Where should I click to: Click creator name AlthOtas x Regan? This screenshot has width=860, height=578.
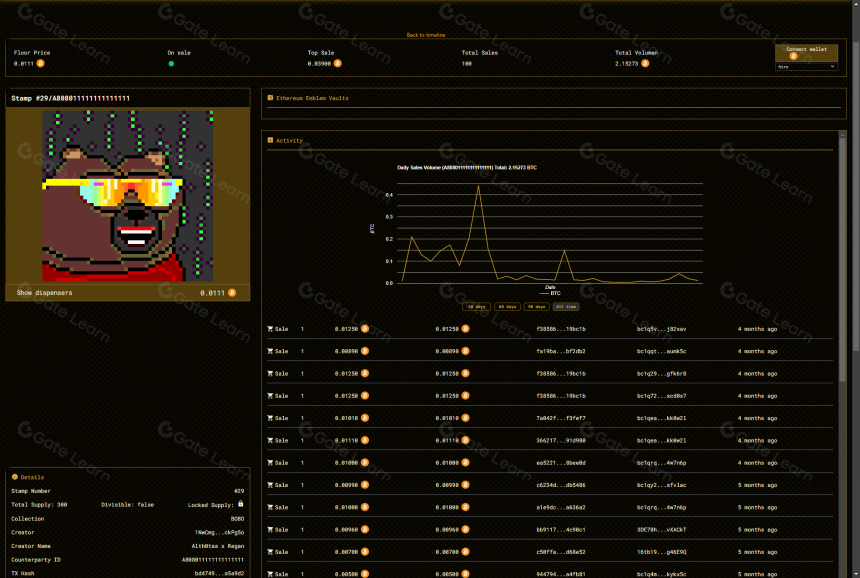point(218,546)
